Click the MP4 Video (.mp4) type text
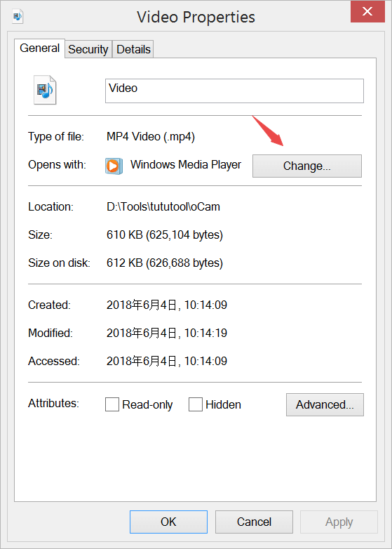This screenshot has width=392, height=549. coord(151,137)
